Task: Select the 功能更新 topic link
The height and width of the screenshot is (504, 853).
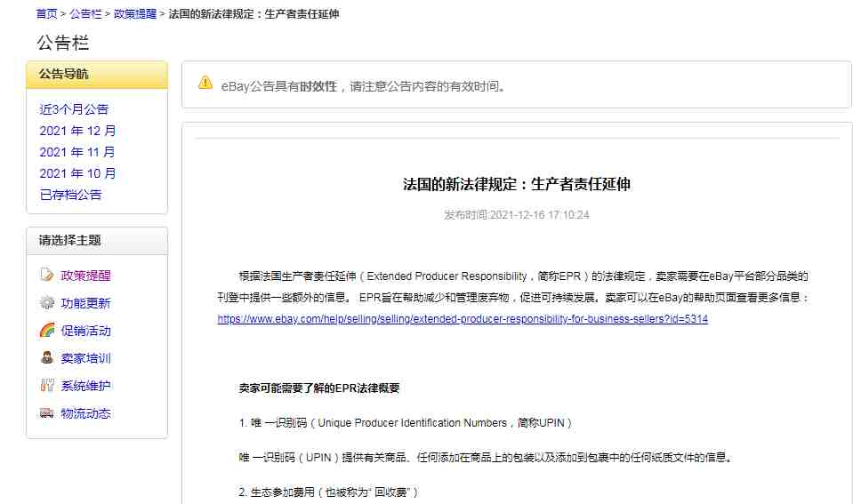Action: 85,303
